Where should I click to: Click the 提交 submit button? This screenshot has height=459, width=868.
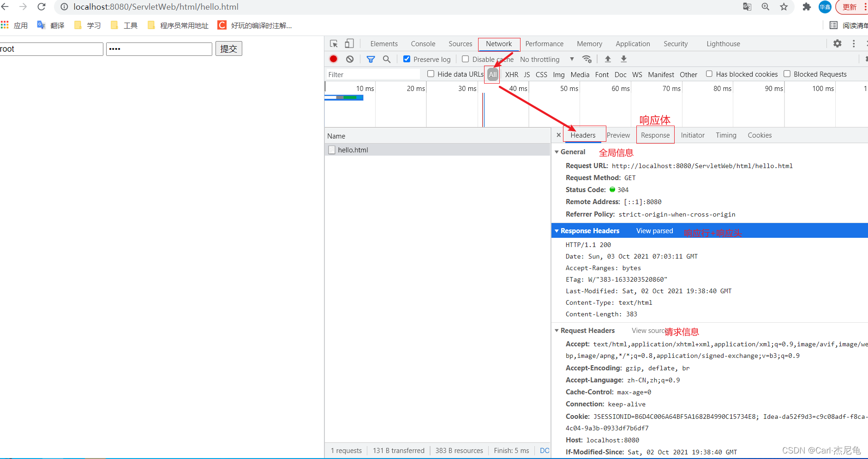[228, 48]
